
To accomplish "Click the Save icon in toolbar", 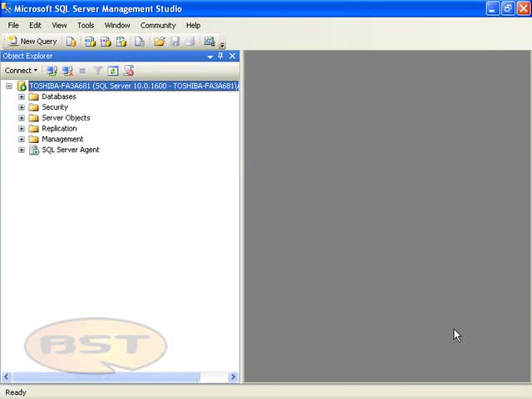I will 175,42.
